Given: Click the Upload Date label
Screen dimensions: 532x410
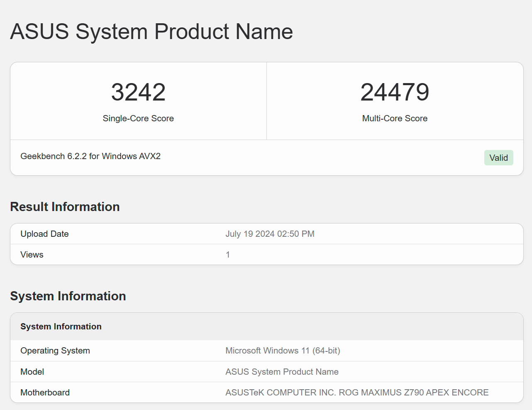Looking at the screenshot, I should pos(44,234).
